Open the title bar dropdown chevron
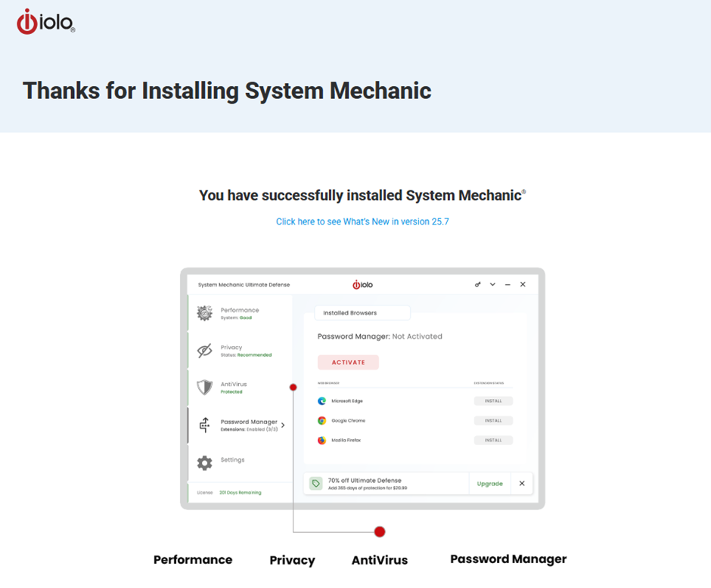 click(492, 285)
